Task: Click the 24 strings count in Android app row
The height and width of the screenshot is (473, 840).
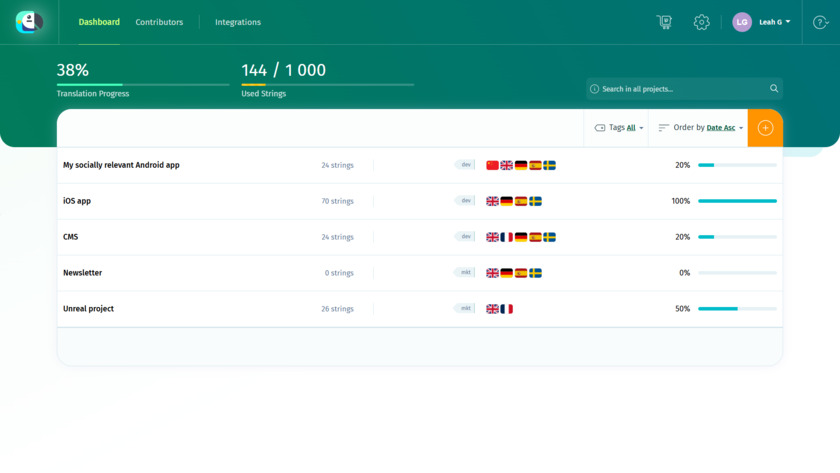Action: (x=338, y=166)
